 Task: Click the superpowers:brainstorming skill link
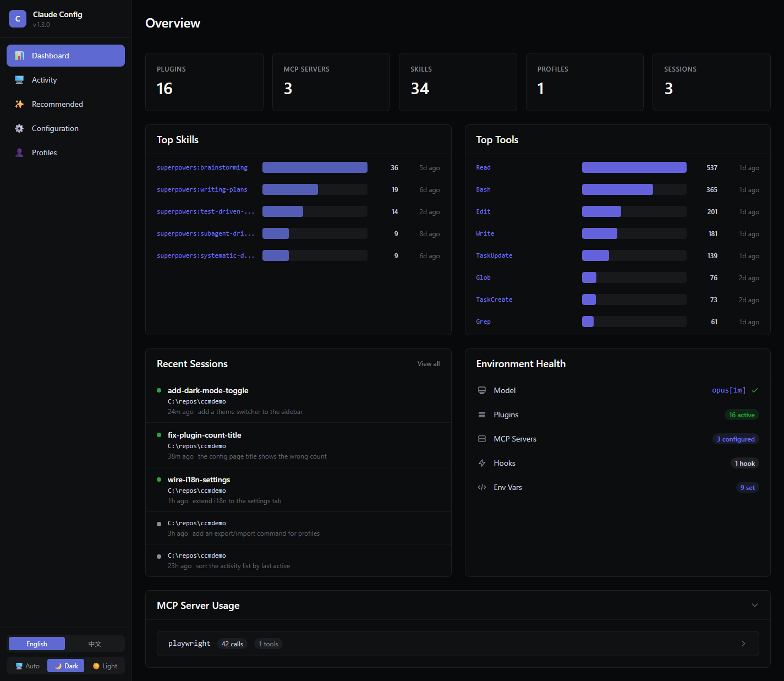pyautogui.click(x=202, y=167)
